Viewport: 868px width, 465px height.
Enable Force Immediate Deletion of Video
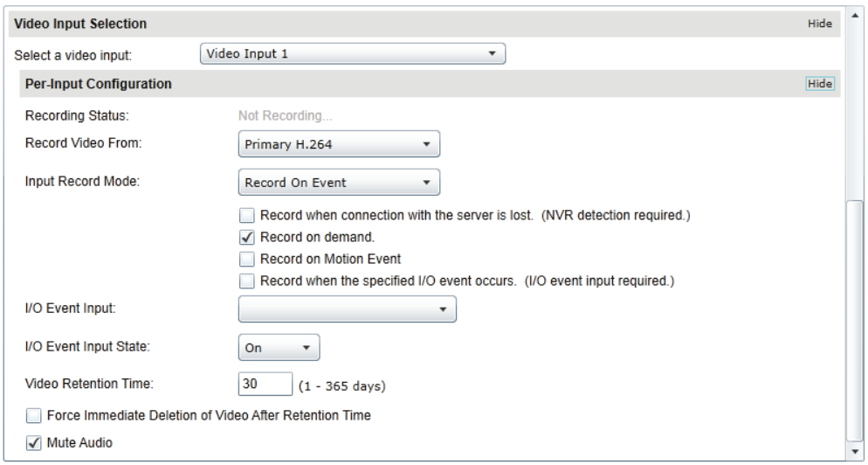[33, 416]
